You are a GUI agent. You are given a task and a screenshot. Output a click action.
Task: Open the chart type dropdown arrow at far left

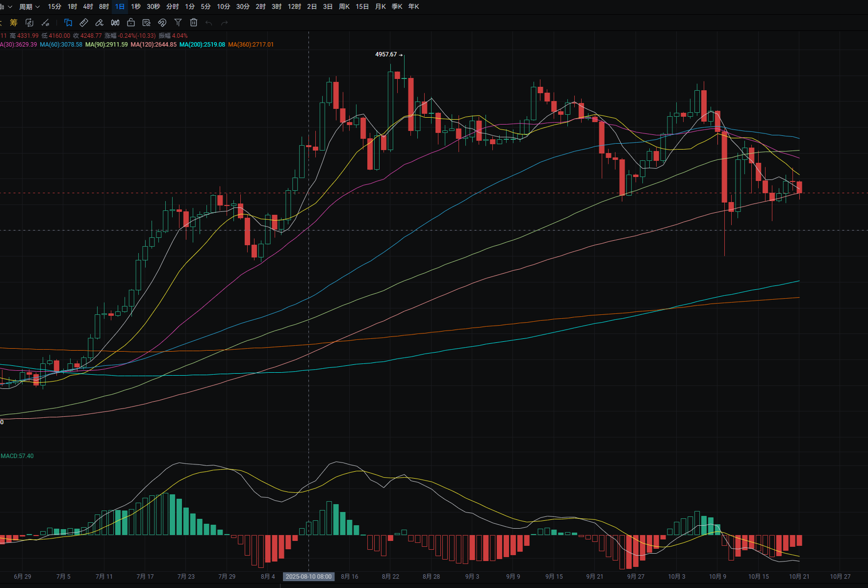tap(9, 7)
